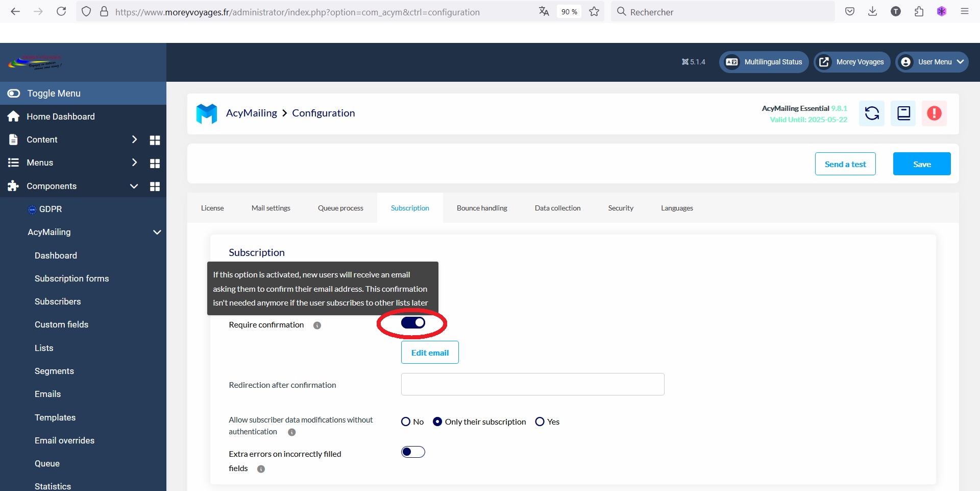The height and width of the screenshot is (491, 980).
Task: Open the User Menu dropdown
Action: click(932, 62)
